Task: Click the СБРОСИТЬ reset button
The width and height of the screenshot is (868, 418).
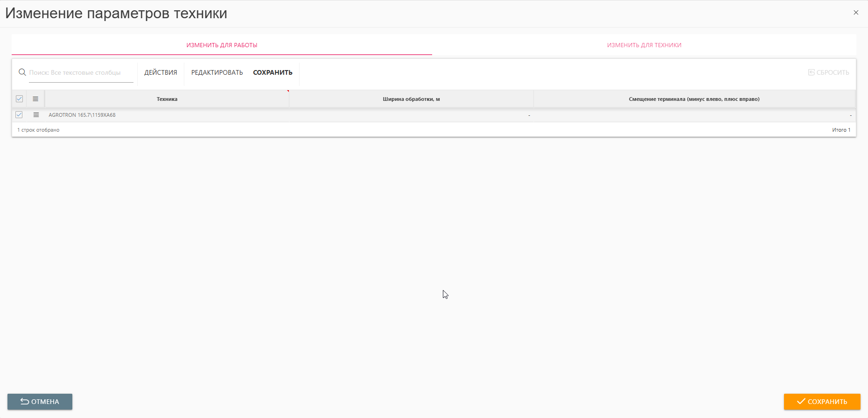Action: tap(828, 72)
